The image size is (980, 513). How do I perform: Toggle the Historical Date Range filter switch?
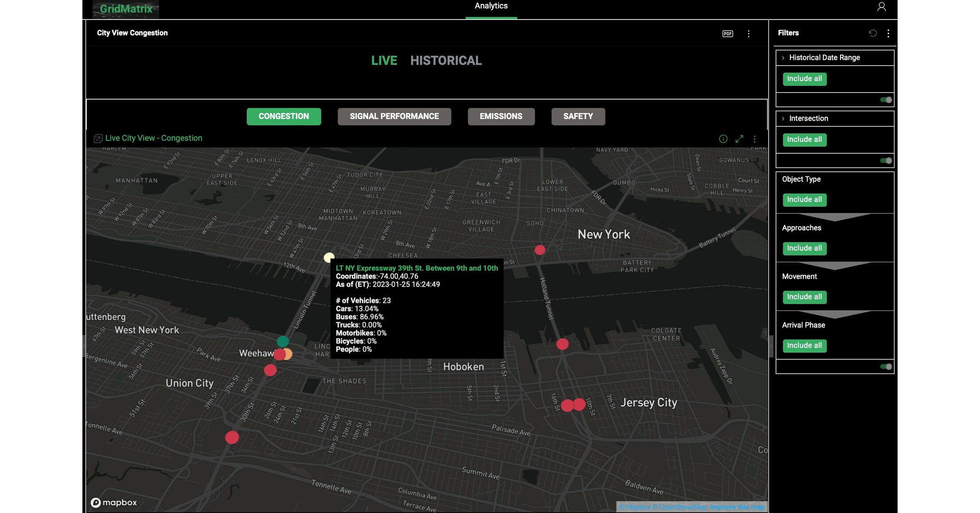tap(885, 100)
